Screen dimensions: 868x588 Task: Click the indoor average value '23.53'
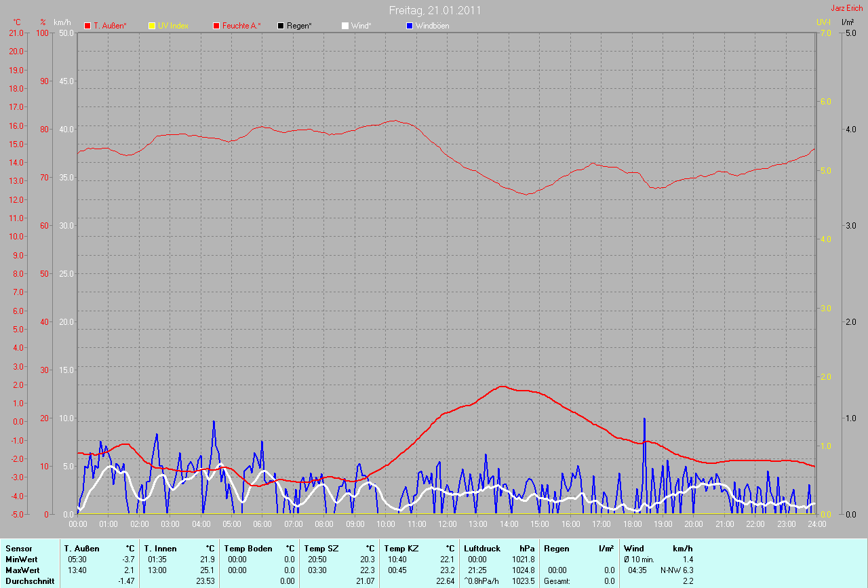205,581
